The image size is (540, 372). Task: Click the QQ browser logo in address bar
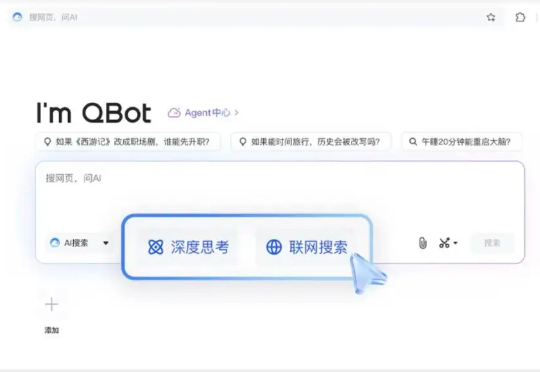click(17, 17)
